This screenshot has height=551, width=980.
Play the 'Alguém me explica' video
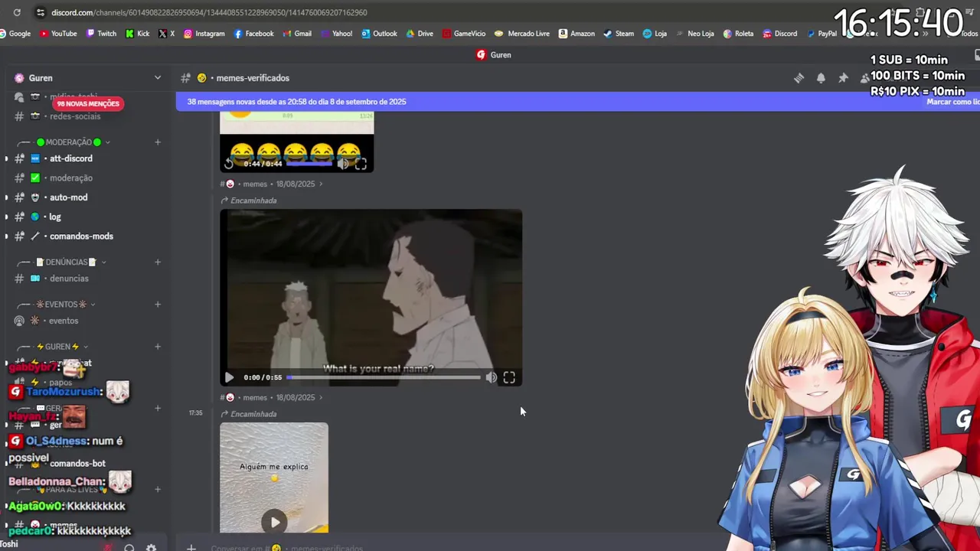coord(275,523)
